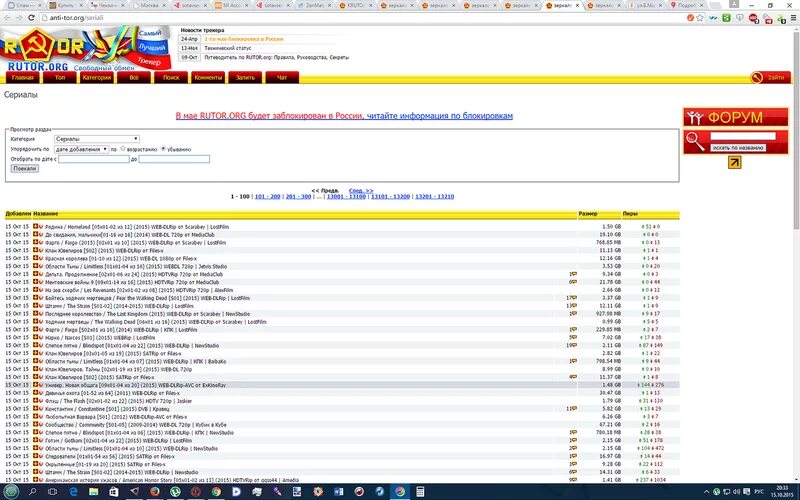Open Word from taskbar

tap(339, 492)
